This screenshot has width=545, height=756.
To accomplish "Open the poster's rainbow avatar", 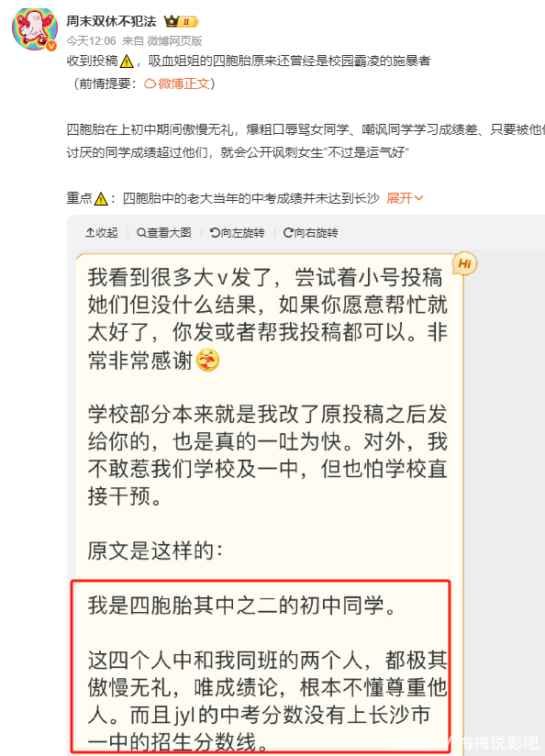I will (34, 29).
